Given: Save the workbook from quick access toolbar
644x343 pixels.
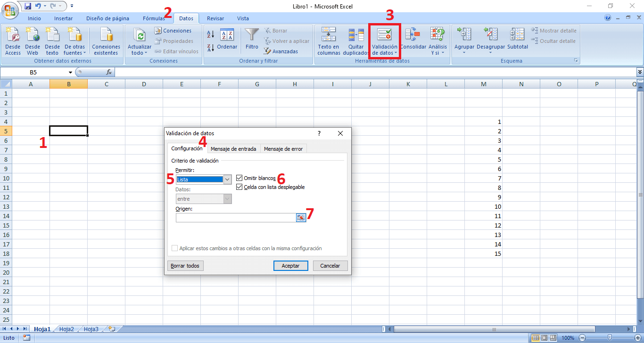Looking at the screenshot, I should point(28,6).
